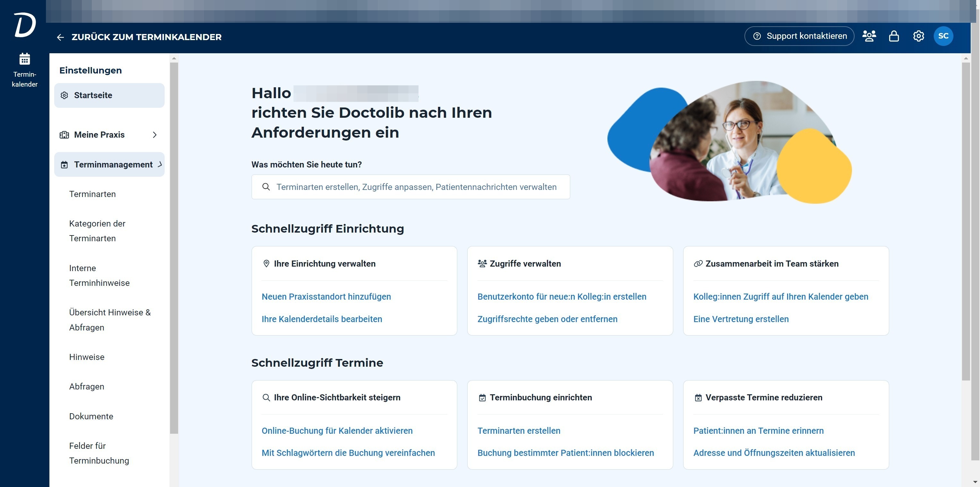The image size is (980, 487).
Task: Open Terminarten in sidebar
Action: 92,194
